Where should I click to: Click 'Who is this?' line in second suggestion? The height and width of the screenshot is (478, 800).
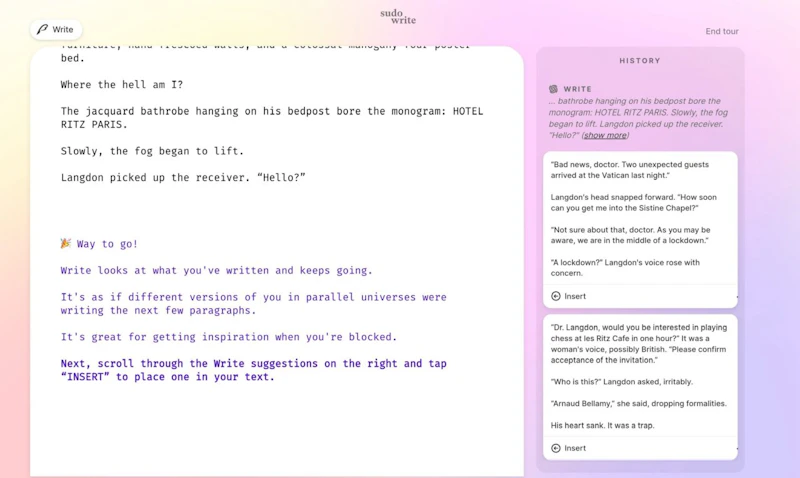click(621, 382)
